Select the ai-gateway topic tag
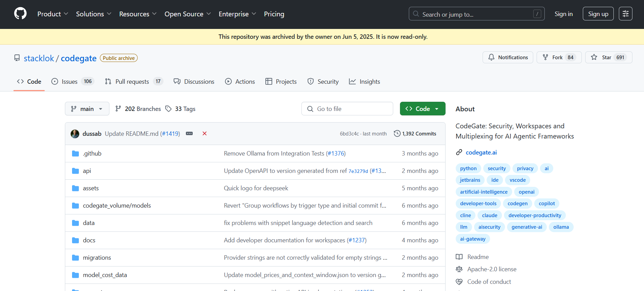Viewport: 644px width, 291px height. pyautogui.click(x=473, y=239)
